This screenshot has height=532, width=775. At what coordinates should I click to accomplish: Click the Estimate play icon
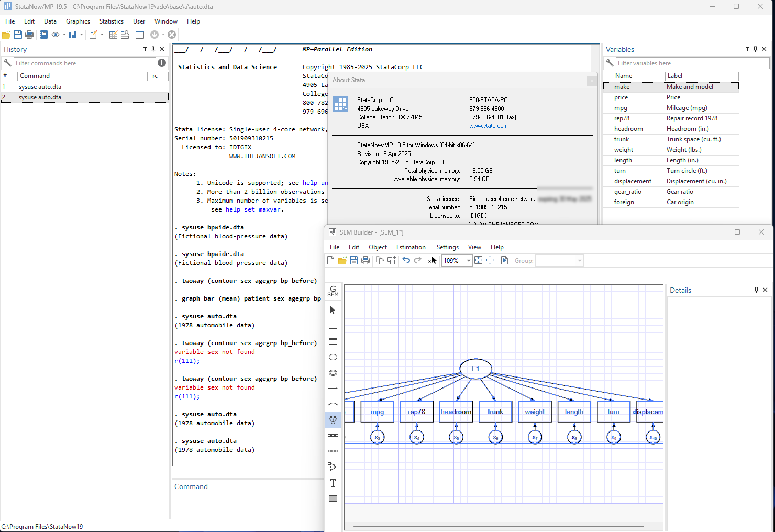pos(505,260)
